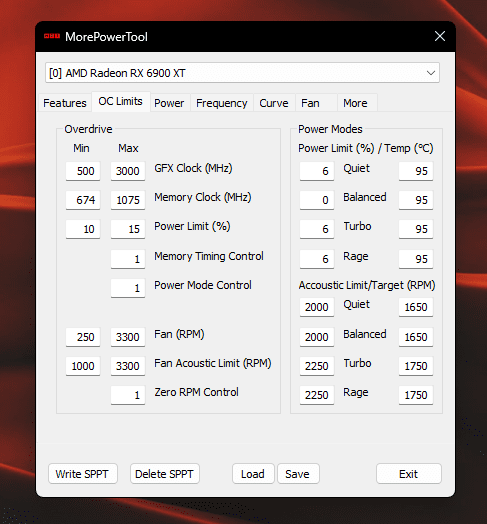Edit Turbo acoustic limit field 2250

pyautogui.click(x=317, y=366)
